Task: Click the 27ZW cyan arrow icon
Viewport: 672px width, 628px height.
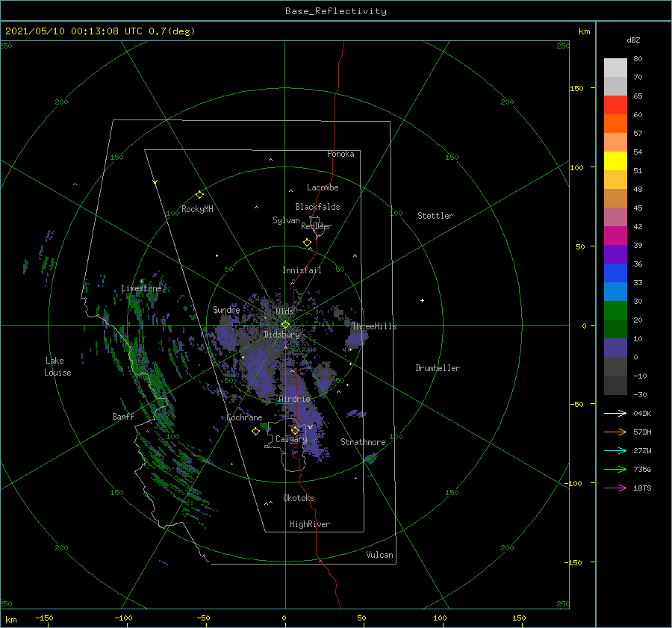Action: [615, 450]
